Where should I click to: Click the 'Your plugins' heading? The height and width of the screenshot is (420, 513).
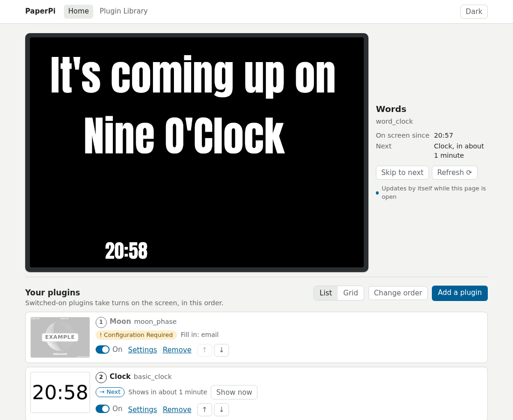pyautogui.click(x=53, y=292)
